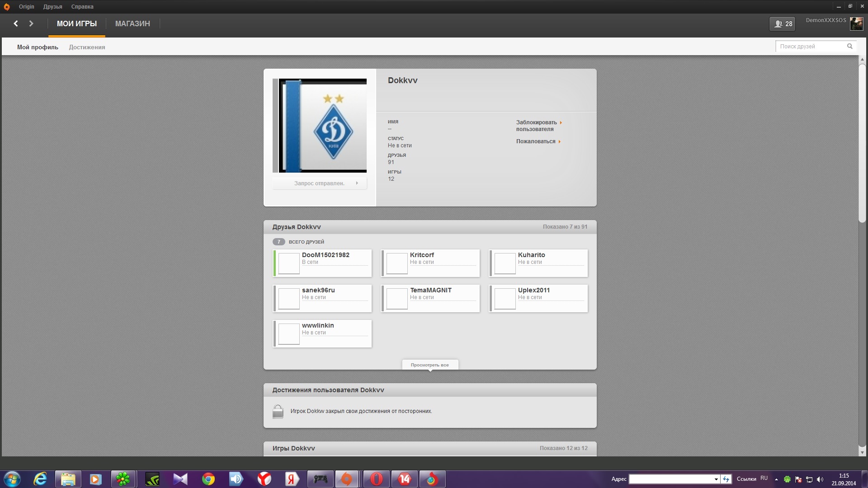Image resolution: width=868 pixels, height=488 pixels.
Task: Open sanek96ru friend avatar
Action: coord(289,299)
